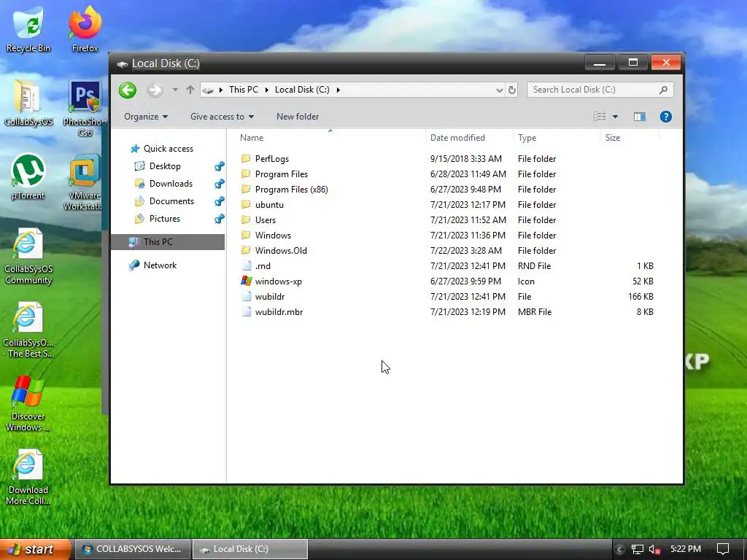Open the Organize menu
The image size is (747, 560).
146,117
